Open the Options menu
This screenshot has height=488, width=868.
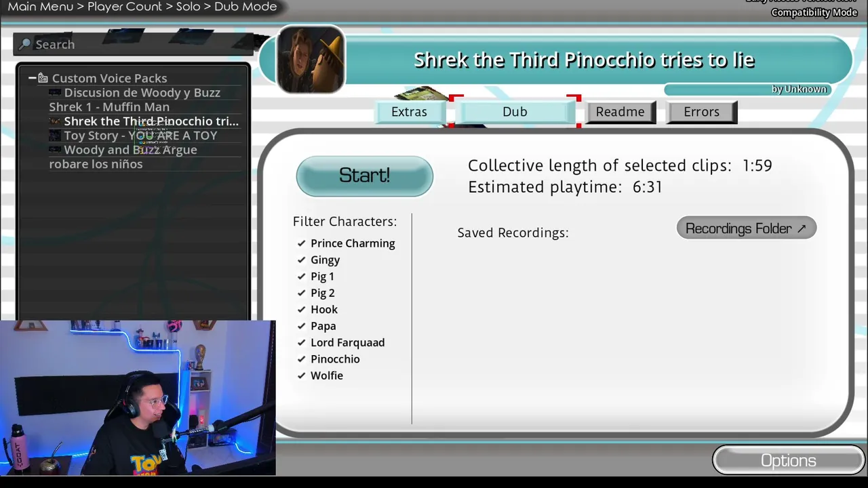point(789,460)
